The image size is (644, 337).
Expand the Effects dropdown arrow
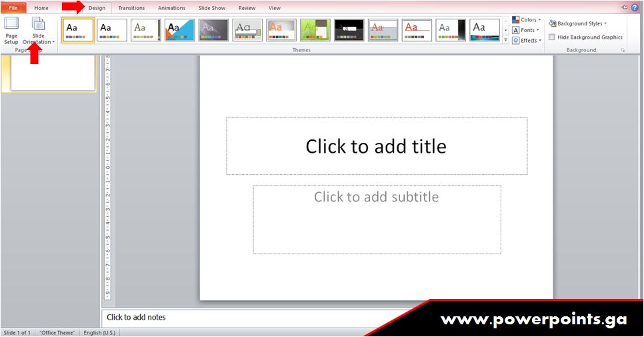click(540, 40)
